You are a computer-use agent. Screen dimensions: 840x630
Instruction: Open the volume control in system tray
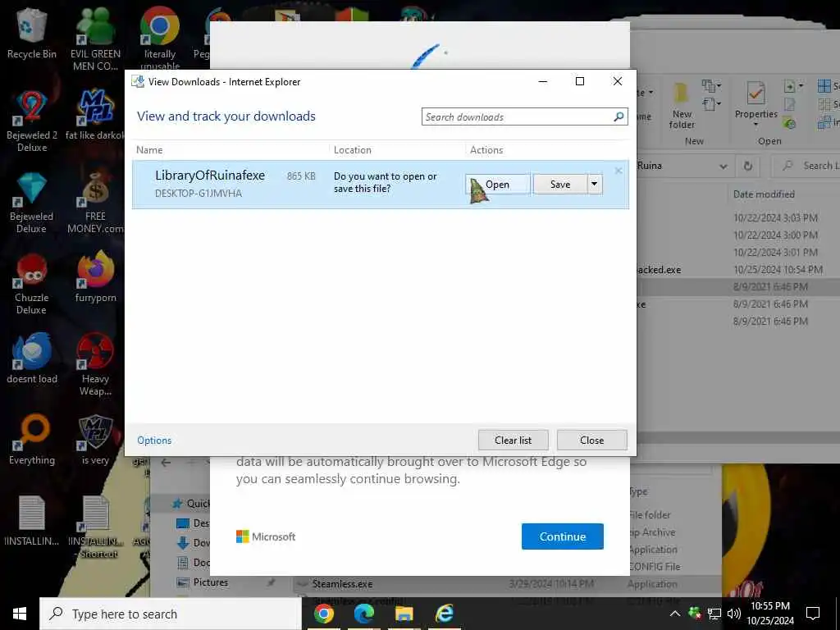point(734,614)
